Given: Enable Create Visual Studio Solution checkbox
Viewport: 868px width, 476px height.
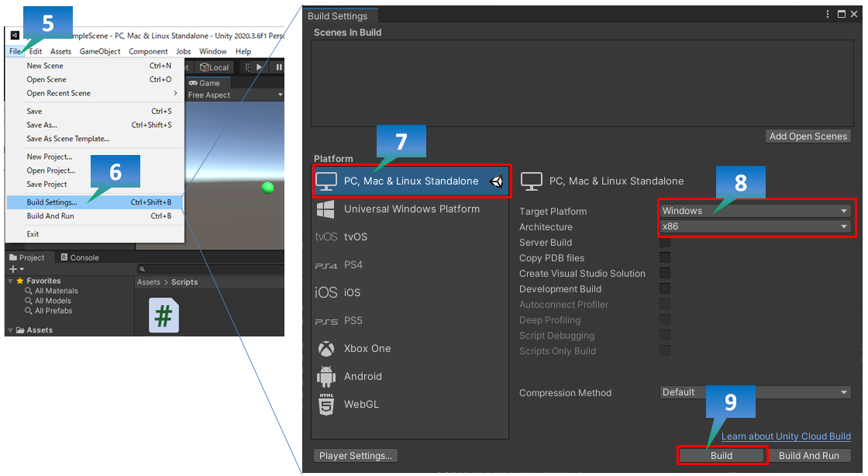Looking at the screenshot, I should [x=665, y=274].
